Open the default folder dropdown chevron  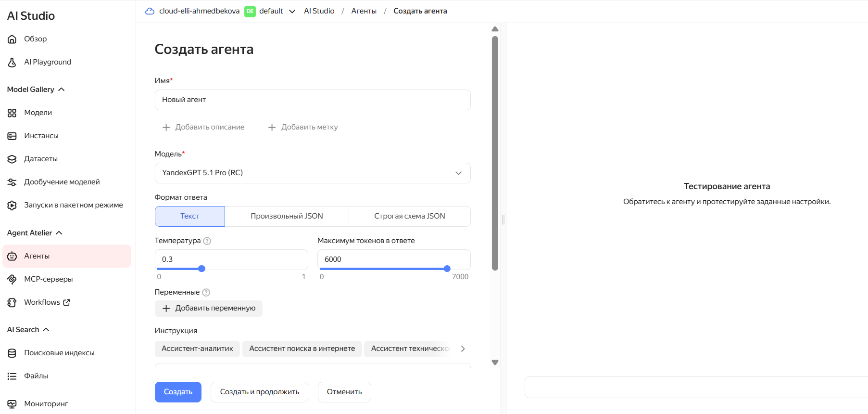[x=292, y=12]
